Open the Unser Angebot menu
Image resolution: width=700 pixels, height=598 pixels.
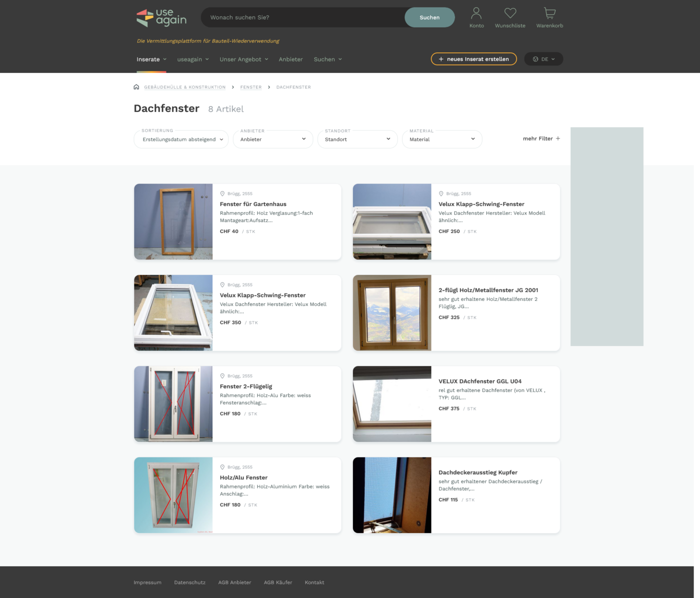coord(243,59)
